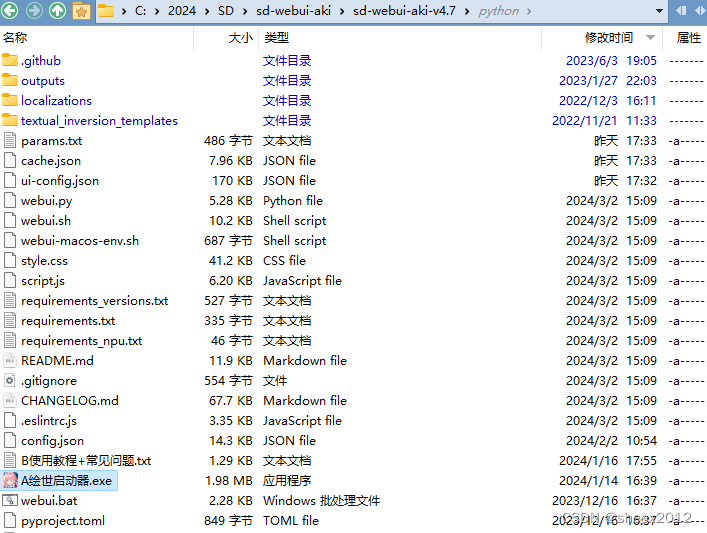Open the localizations folder
This screenshot has width=707, height=533.
56,100
